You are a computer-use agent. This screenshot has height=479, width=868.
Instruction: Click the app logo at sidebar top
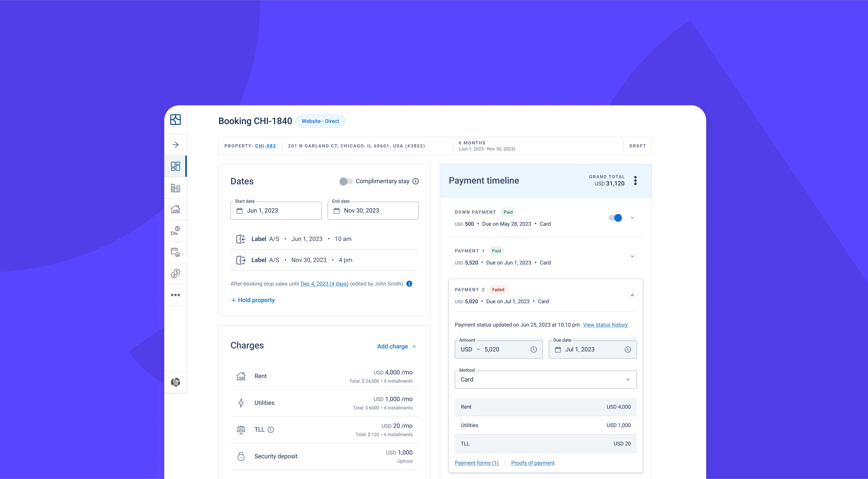(x=176, y=120)
